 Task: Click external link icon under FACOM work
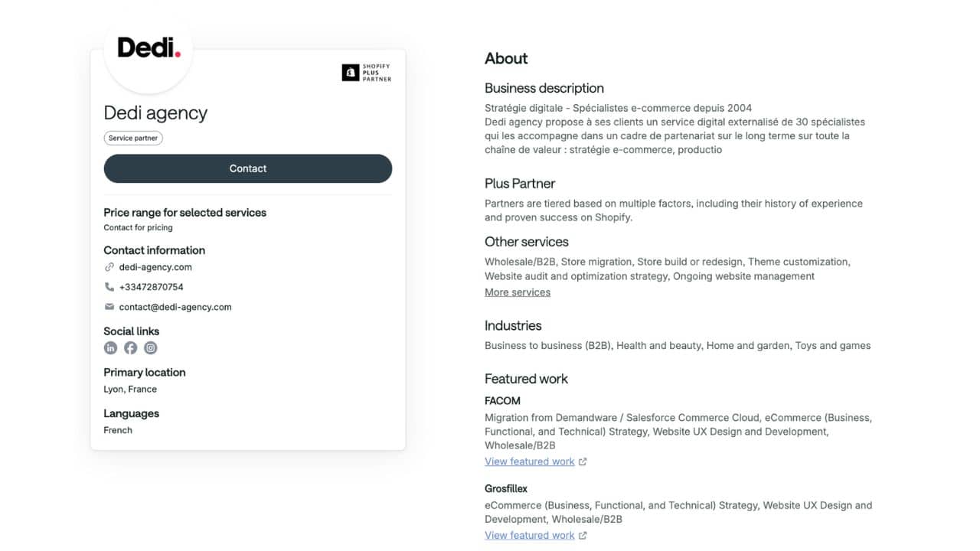tap(583, 461)
